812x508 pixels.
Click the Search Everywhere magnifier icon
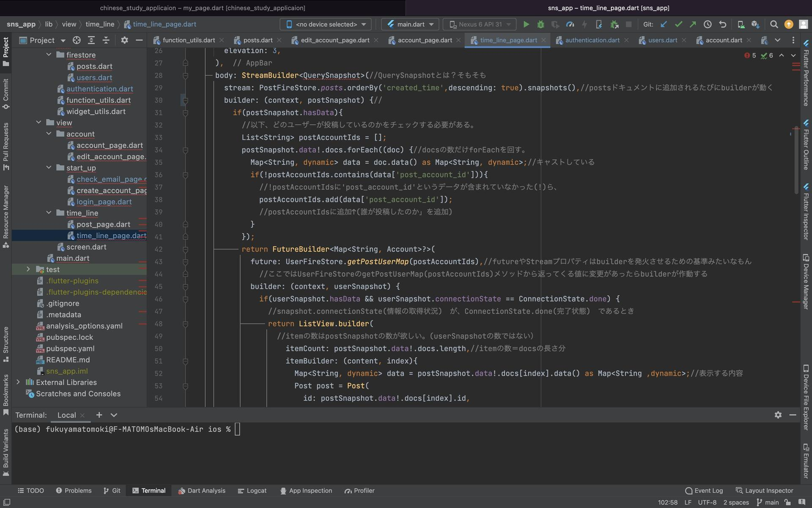coord(774,24)
